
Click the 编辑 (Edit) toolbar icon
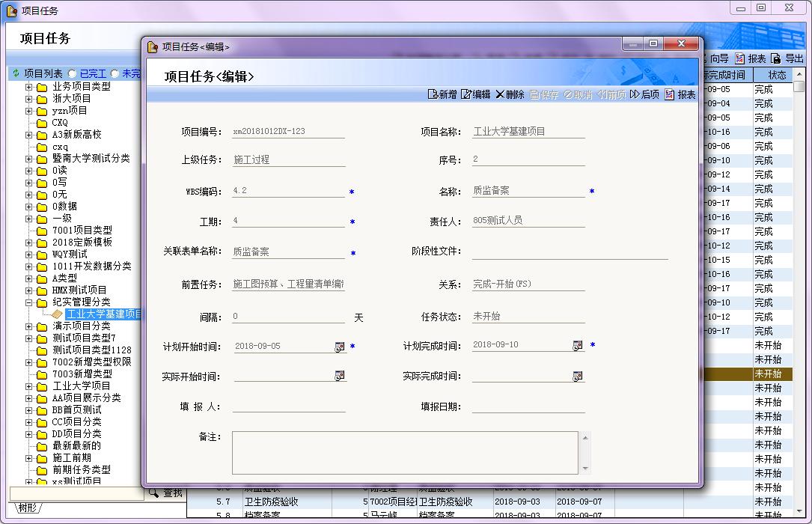point(476,94)
